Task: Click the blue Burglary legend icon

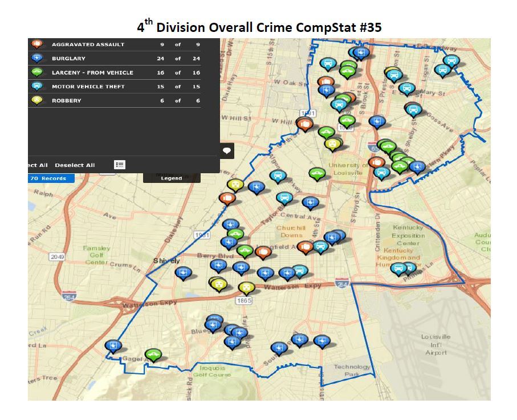Action: click(37, 58)
